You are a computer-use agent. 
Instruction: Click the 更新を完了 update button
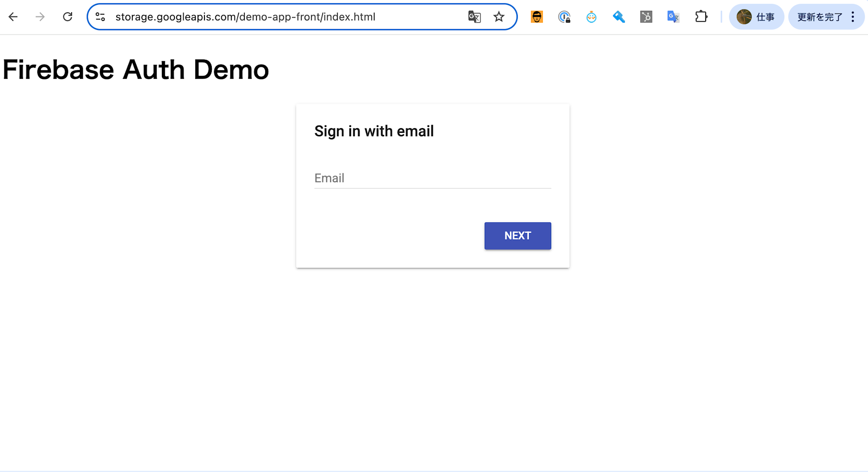[x=819, y=17]
